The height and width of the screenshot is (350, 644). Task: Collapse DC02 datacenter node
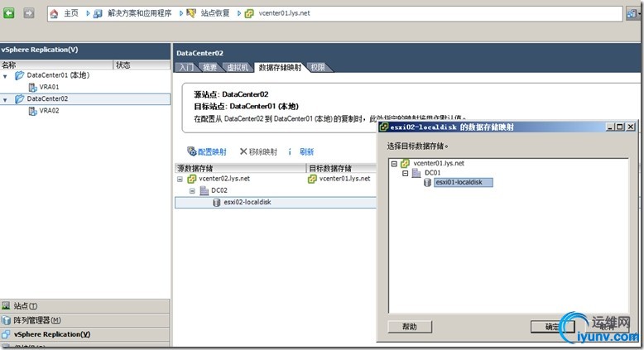click(192, 191)
